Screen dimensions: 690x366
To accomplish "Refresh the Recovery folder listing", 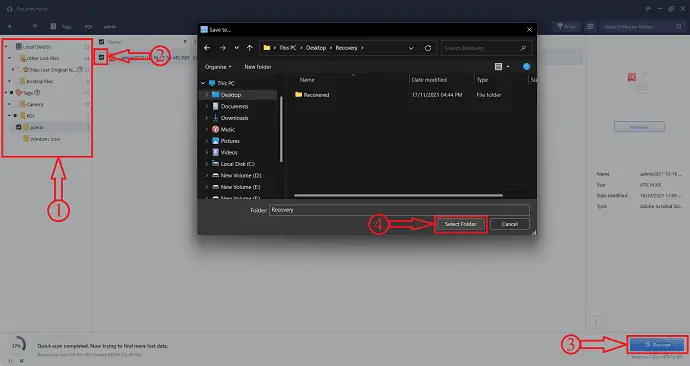I will click(428, 48).
